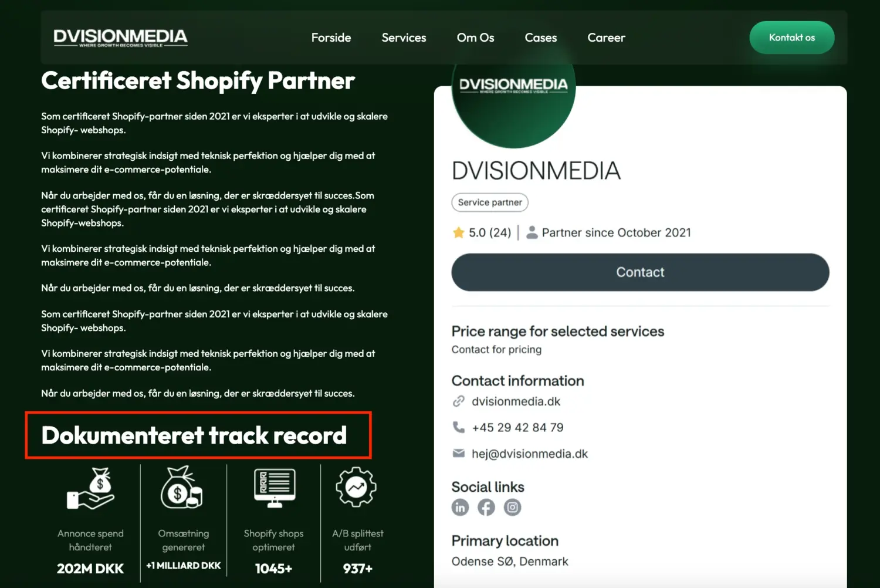Open the Facebook social link
This screenshot has height=588, width=880.
point(486,507)
